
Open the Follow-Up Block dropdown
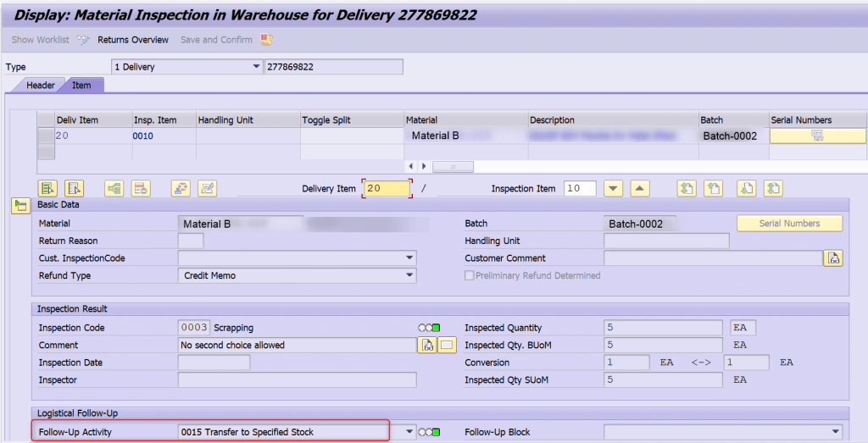click(x=835, y=432)
